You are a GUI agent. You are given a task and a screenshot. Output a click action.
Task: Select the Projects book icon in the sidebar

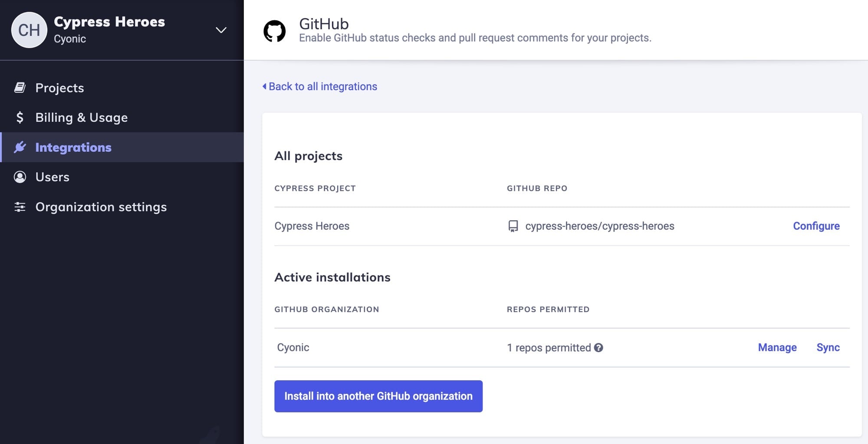coord(19,88)
